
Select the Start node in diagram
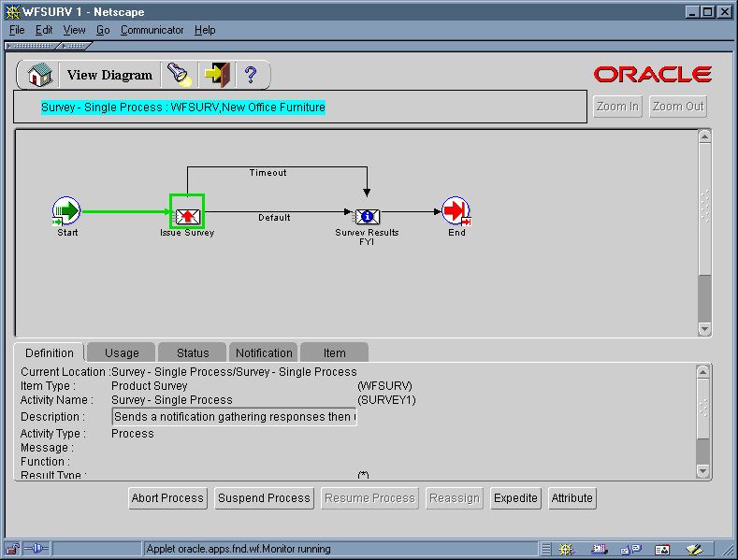tap(66, 211)
